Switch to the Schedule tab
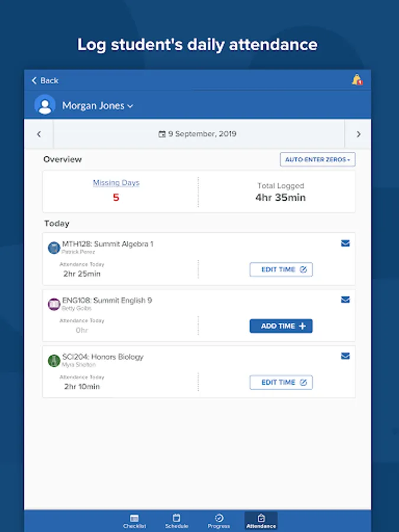399x532 pixels. click(176, 521)
